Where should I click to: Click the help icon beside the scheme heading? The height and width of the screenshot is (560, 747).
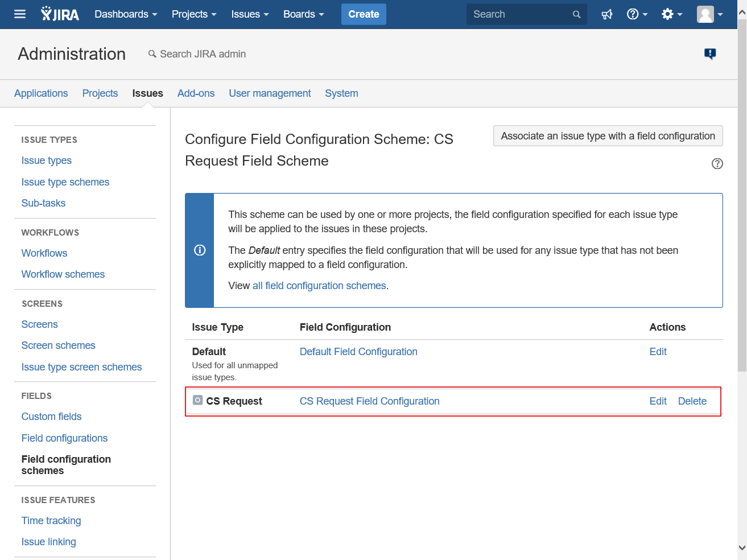pos(717,164)
